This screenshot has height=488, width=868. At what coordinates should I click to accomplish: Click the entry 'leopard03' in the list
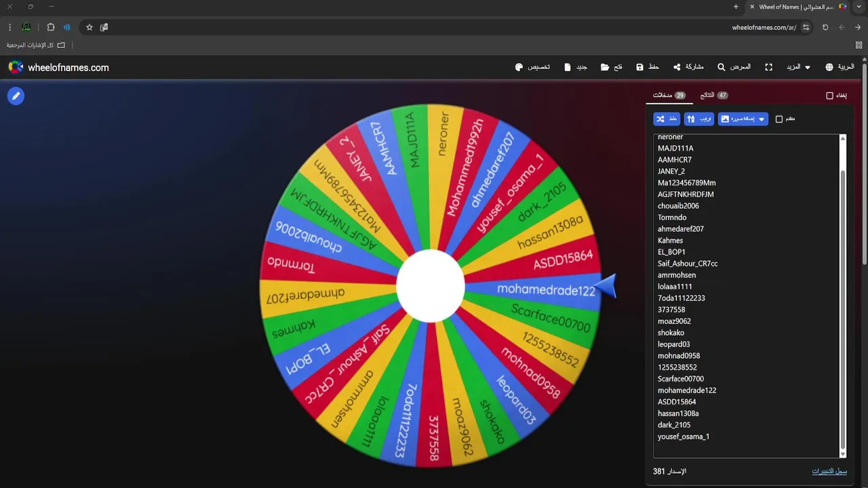674,344
